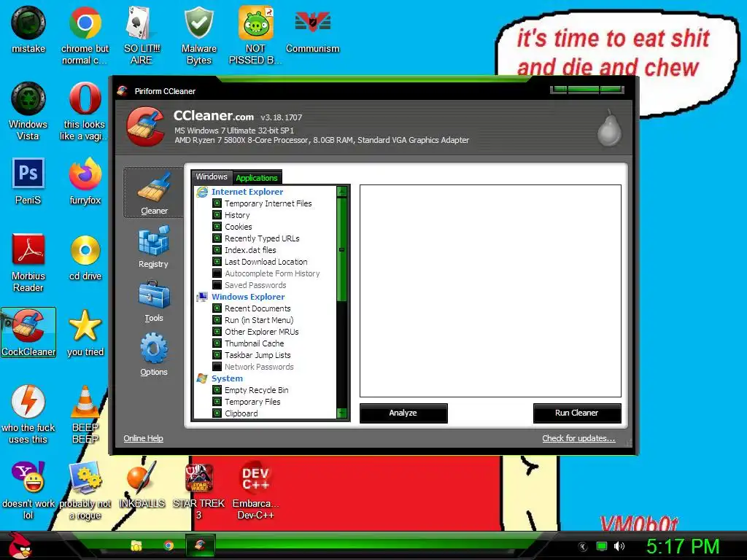Viewport: 747px width, 560px height.
Task: Click the Check for updates link
Action: click(578, 438)
